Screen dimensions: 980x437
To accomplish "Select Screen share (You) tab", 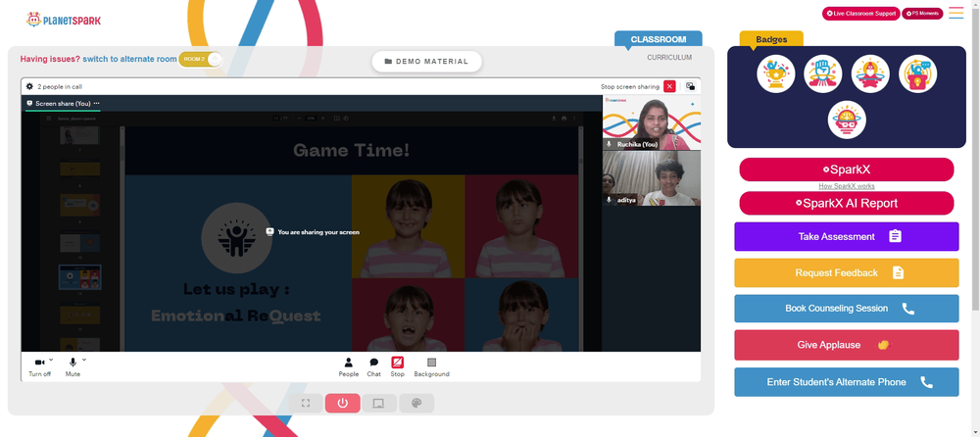I will pos(63,103).
